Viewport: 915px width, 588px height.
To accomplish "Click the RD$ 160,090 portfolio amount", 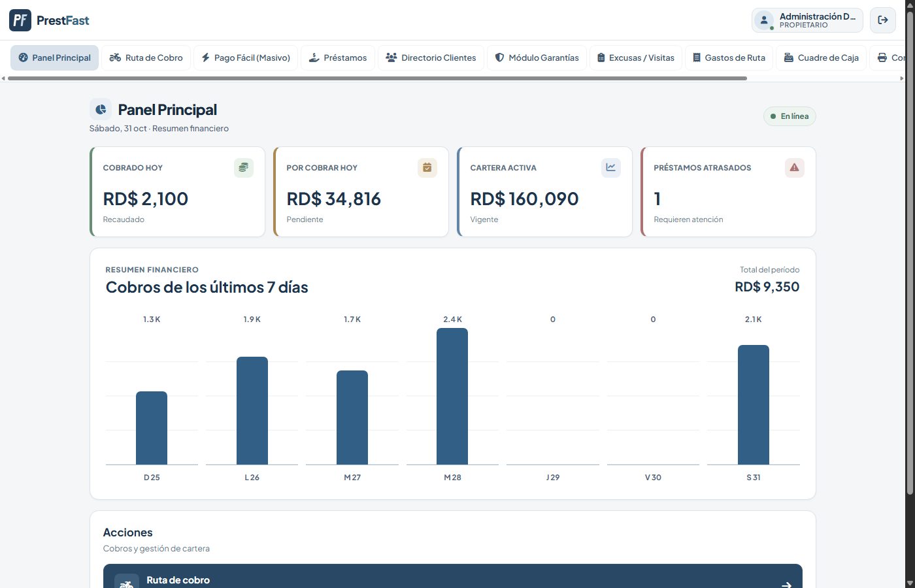I will click(524, 199).
